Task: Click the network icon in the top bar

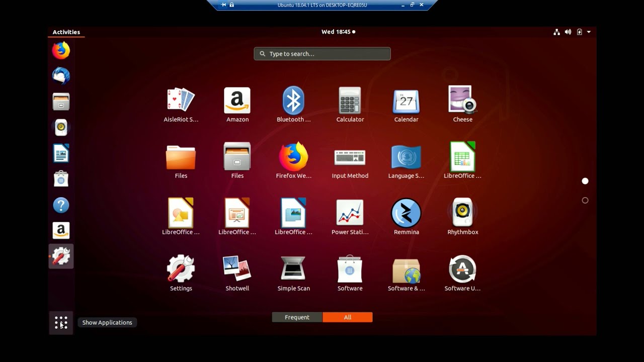Action: 557,32
